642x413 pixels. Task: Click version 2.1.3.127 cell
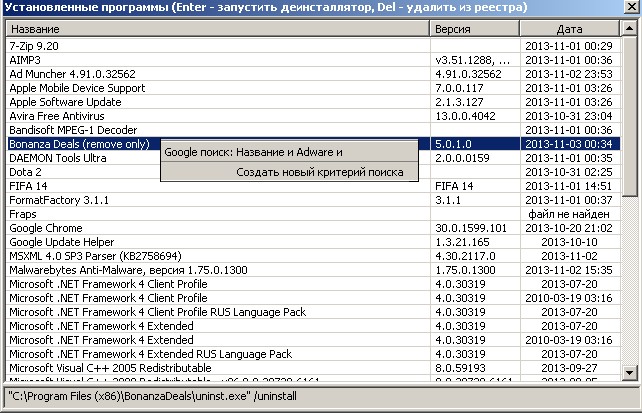475,102
